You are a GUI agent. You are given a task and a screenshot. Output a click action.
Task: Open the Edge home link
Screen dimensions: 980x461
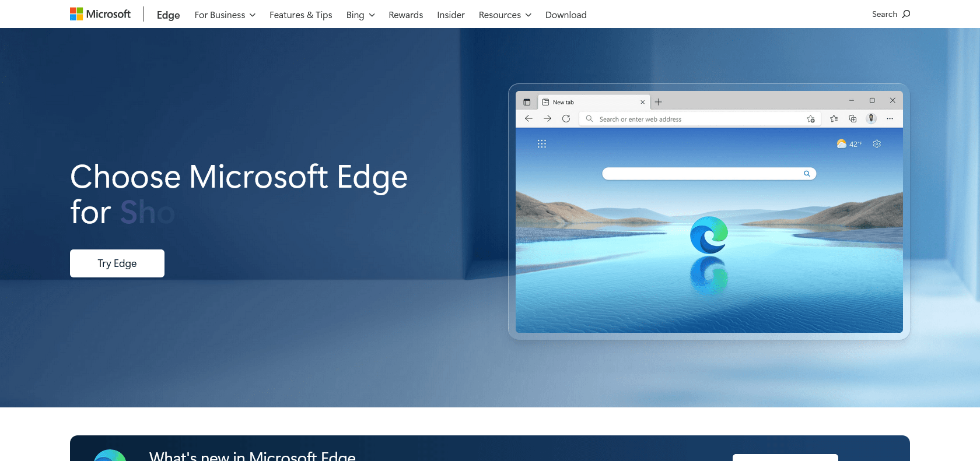(x=168, y=15)
